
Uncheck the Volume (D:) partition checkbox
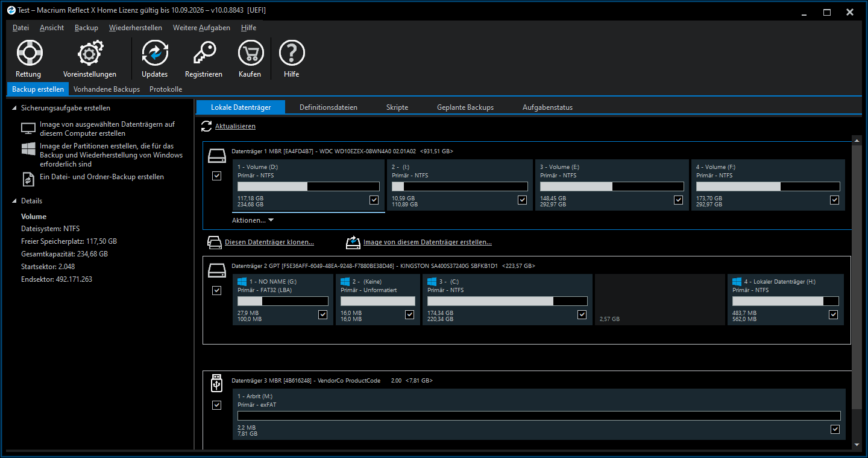pos(374,200)
